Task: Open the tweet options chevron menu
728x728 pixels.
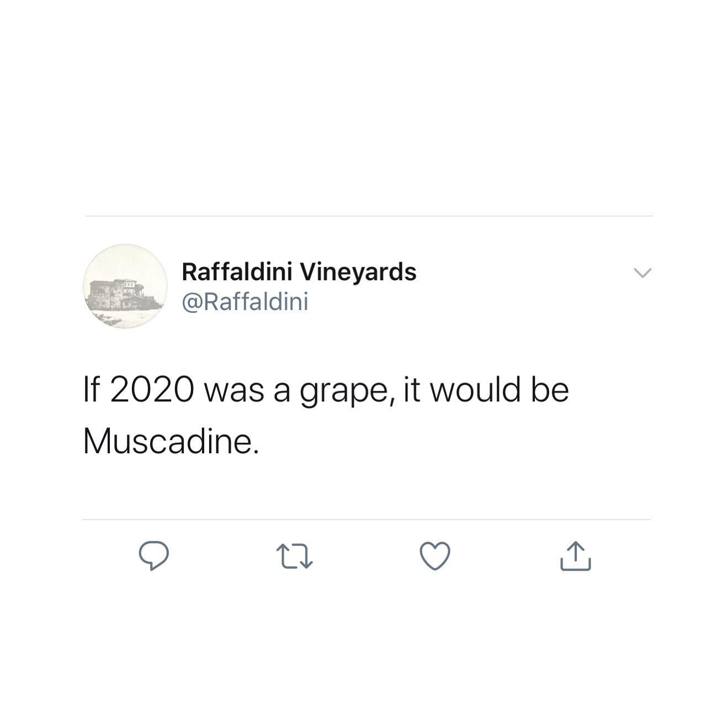Action: 642,273
